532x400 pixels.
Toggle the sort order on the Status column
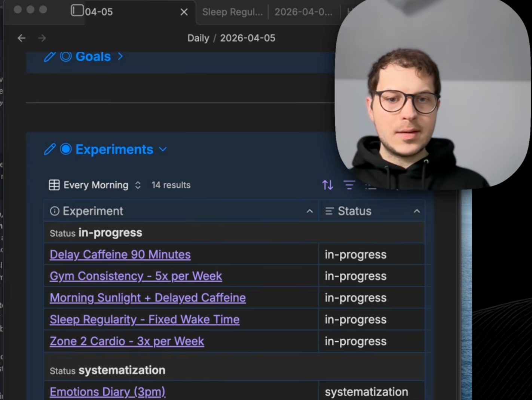coord(417,211)
